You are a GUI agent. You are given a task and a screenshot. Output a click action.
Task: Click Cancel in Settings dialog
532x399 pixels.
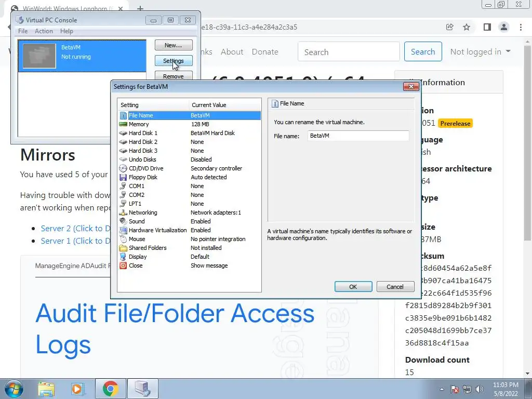tap(395, 287)
